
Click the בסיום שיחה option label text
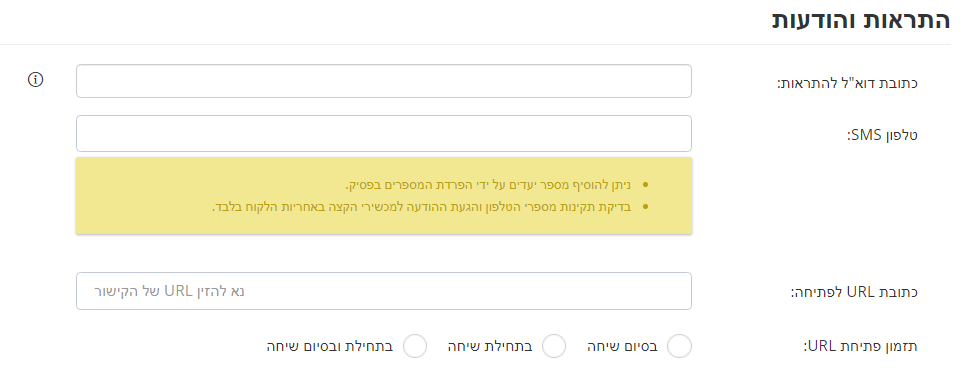[x=622, y=346]
